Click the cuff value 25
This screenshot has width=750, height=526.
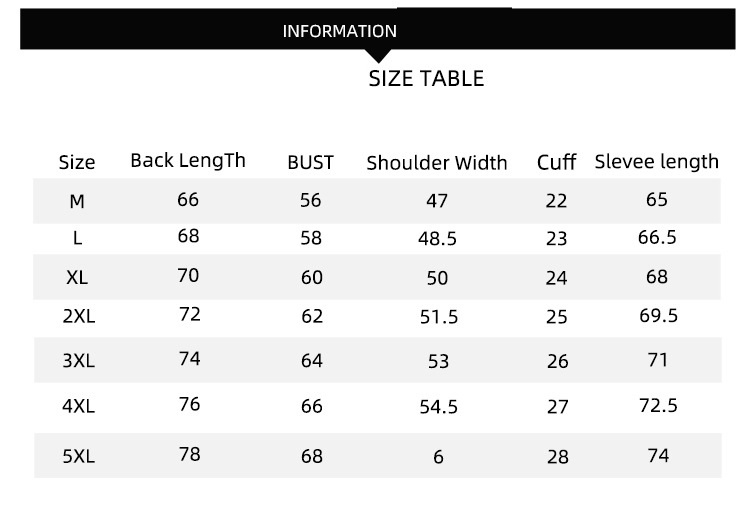click(557, 317)
